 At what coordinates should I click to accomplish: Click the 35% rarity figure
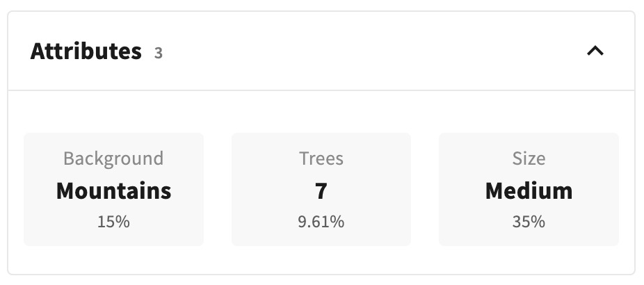(529, 222)
